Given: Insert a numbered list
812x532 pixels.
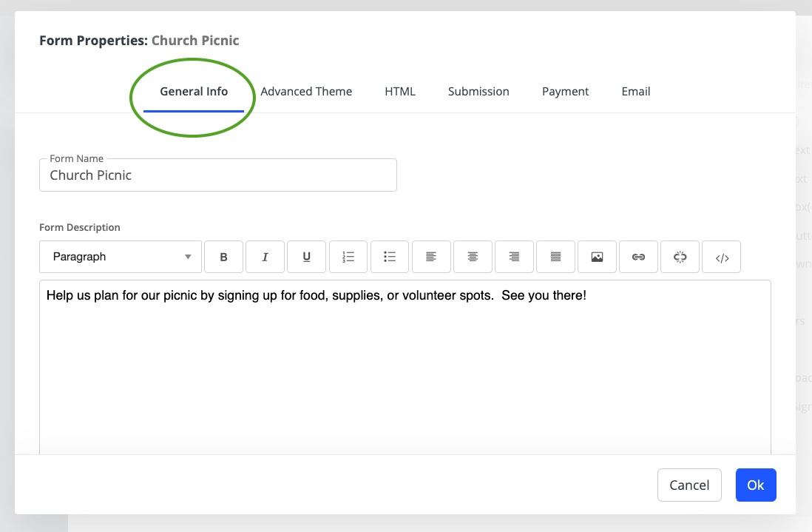Looking at the screenshot, I should (x=348, y=257).
